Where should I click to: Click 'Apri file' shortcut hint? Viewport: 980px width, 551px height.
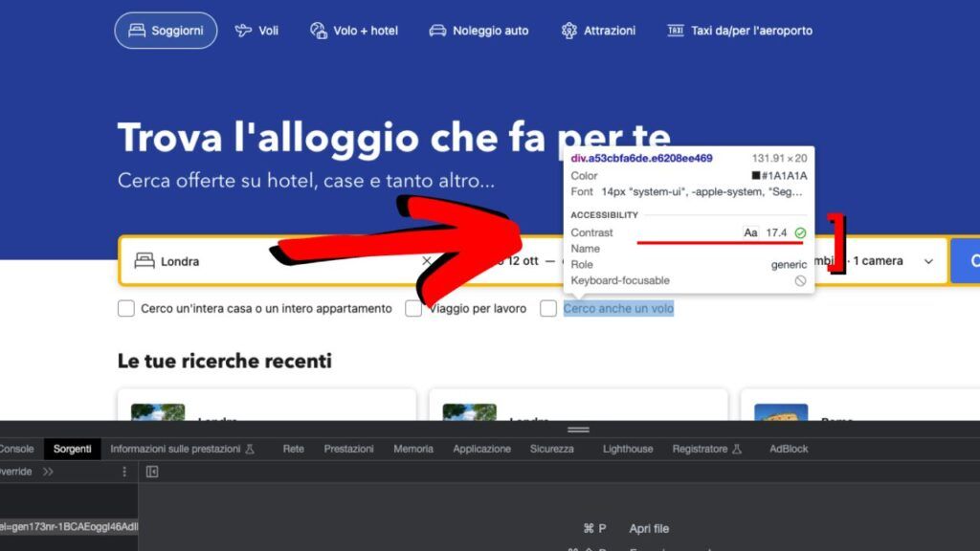[649, 528]
